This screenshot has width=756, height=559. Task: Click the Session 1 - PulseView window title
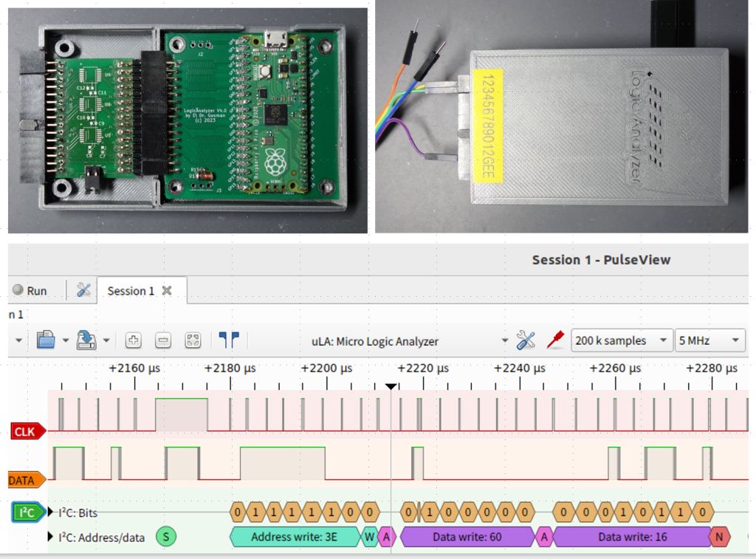(601, 260)
